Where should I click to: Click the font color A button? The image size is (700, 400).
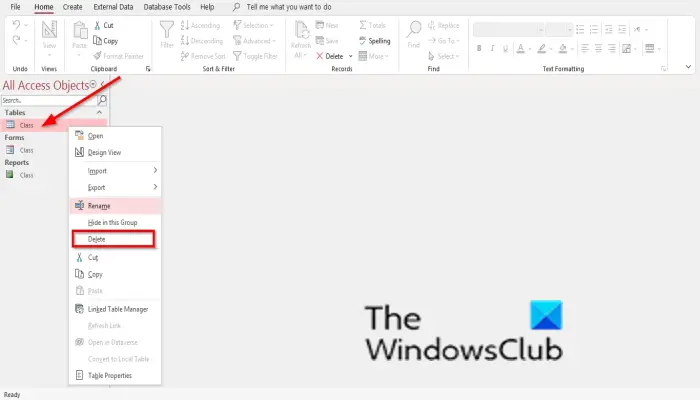[x=521, y=48]
